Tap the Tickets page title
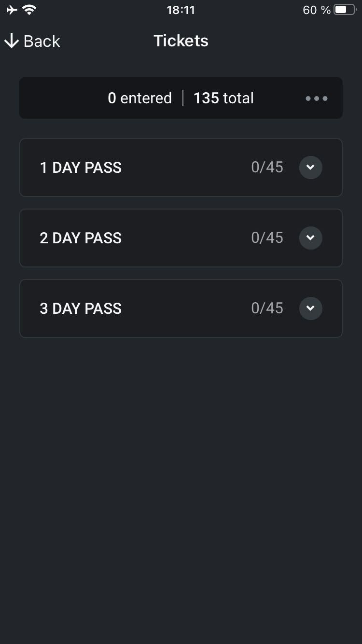This screenshot has height=644, width=362. click(x=181, y=41)
